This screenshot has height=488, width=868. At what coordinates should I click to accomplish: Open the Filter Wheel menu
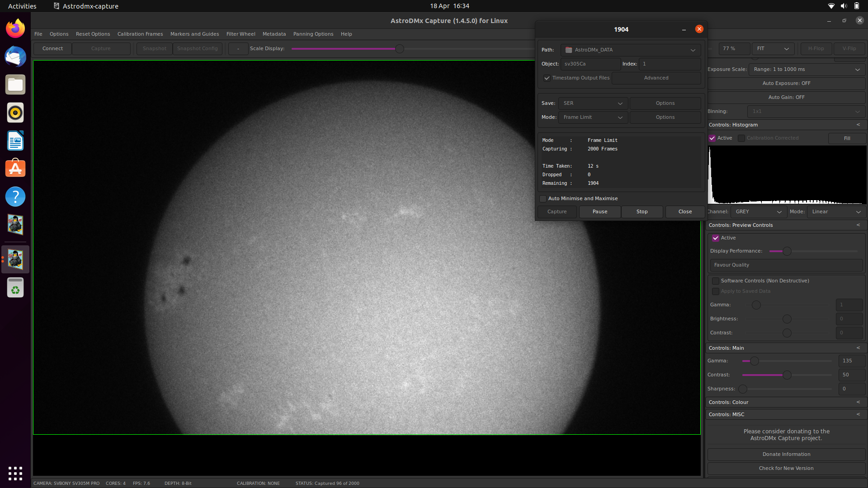pyautogui.click(x=241, y=34)
